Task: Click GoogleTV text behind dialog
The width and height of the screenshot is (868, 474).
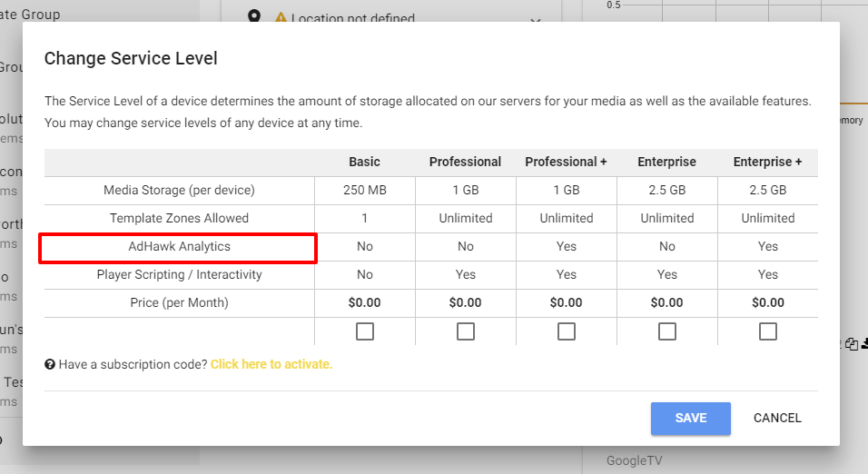Action: [x=635, y=460]
